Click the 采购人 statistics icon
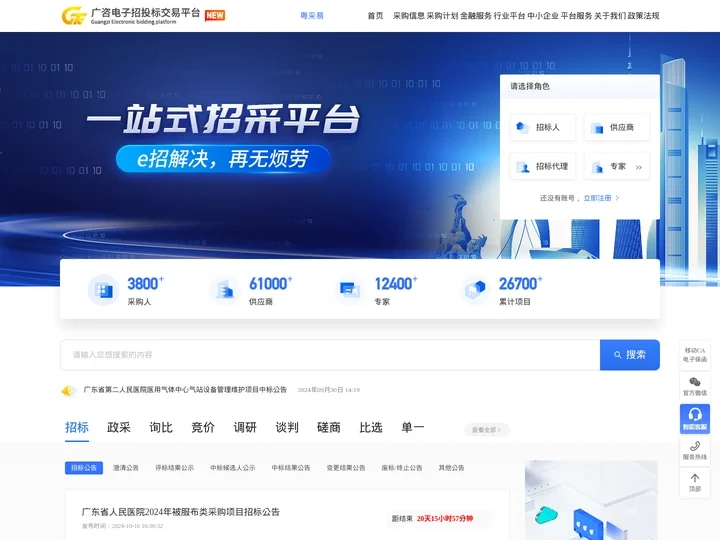 tap(103, 290)
